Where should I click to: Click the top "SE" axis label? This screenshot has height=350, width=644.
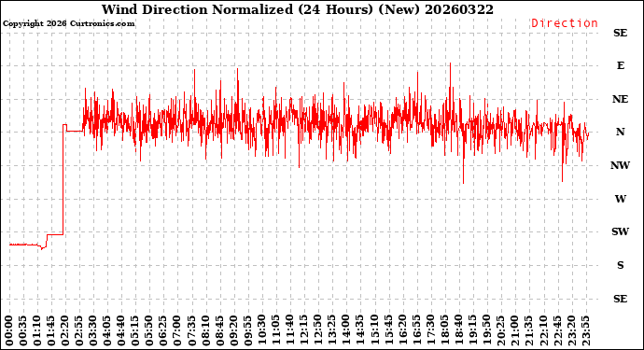(620, 33)
